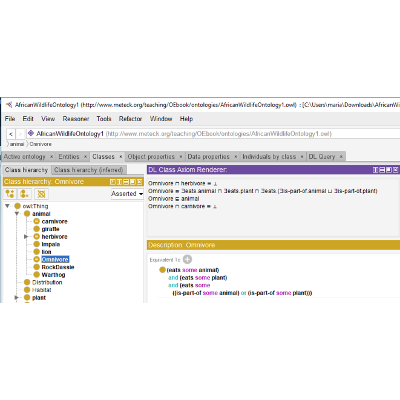Switch to the Object properties tab
Viewport: 400px width, 400px height.
[x=151, y=157]
